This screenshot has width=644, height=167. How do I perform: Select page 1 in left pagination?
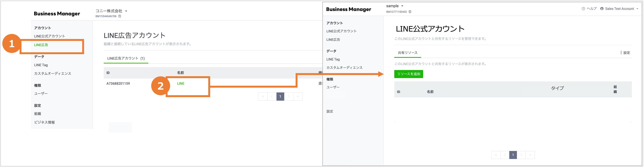280,96
